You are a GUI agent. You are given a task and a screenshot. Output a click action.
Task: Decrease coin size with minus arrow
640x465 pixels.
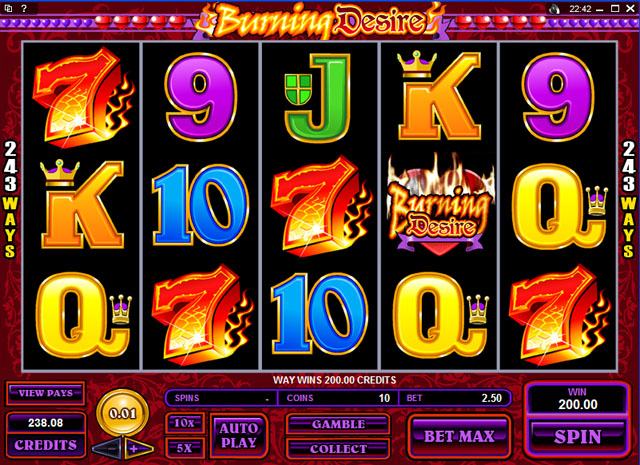click(107, 449)
